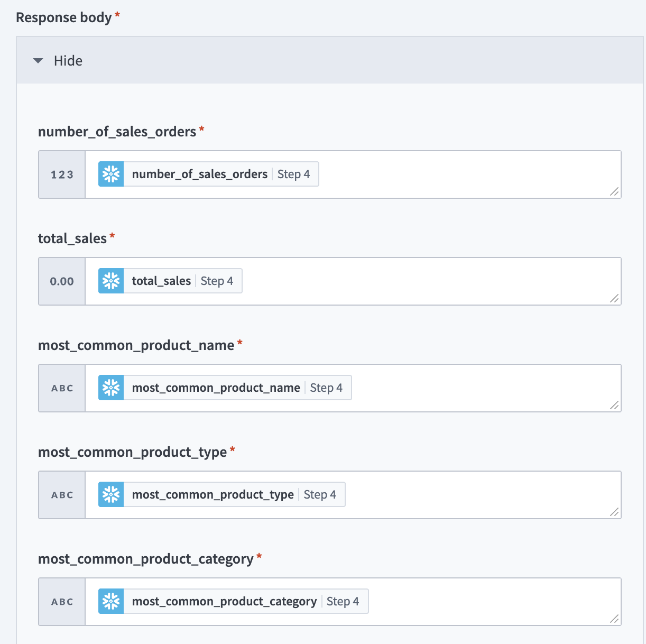Click resize handle of number_of_sales_orders field

click(x=614, y=192)
